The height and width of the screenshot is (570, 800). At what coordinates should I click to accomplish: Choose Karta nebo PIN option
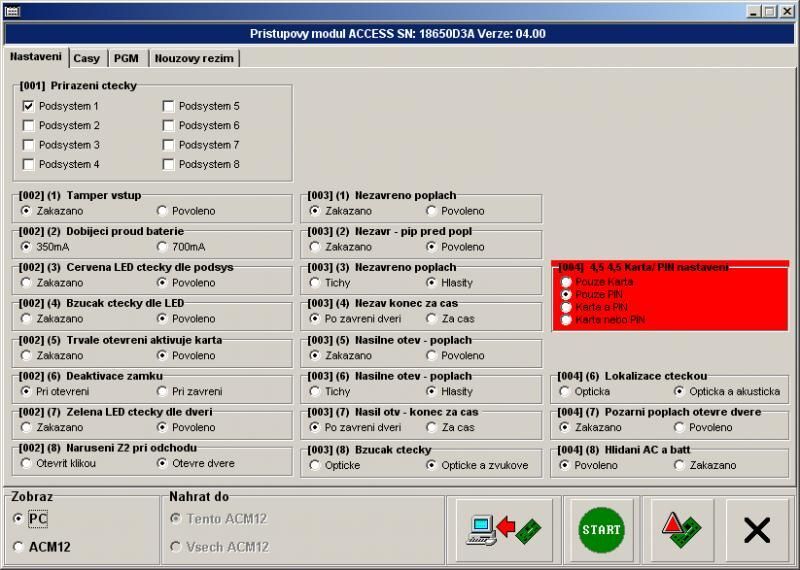(567, 320)
